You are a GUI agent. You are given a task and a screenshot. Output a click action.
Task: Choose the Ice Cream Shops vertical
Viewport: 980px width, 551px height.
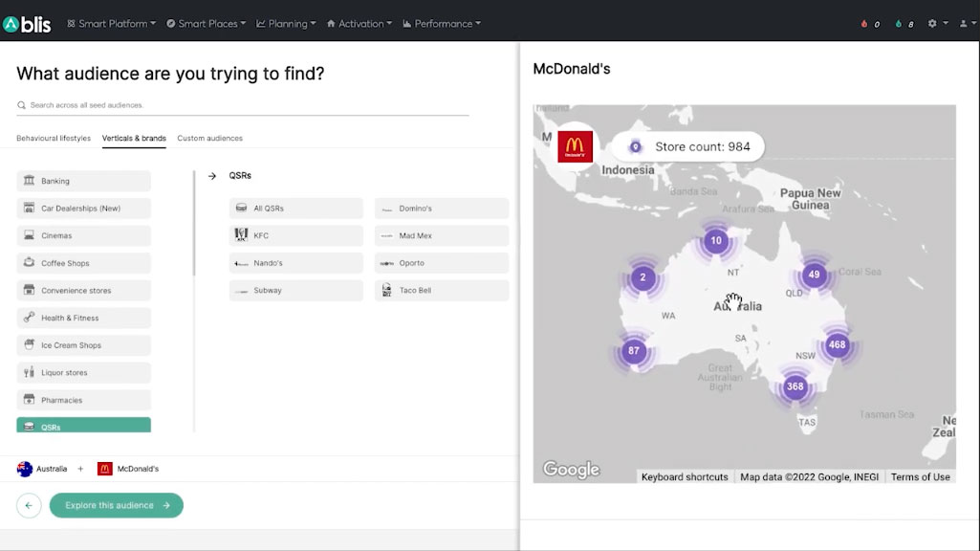[84, 345]
